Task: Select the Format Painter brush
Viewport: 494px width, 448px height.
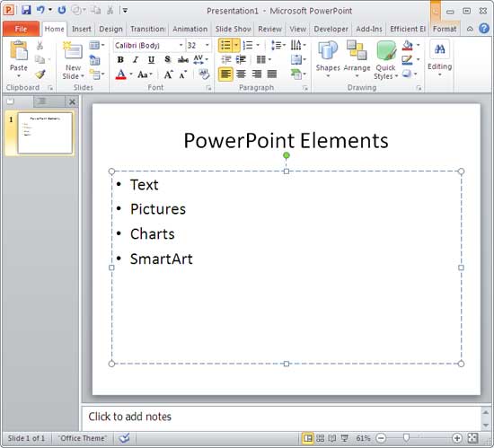Action: click(x=40, y=74)
